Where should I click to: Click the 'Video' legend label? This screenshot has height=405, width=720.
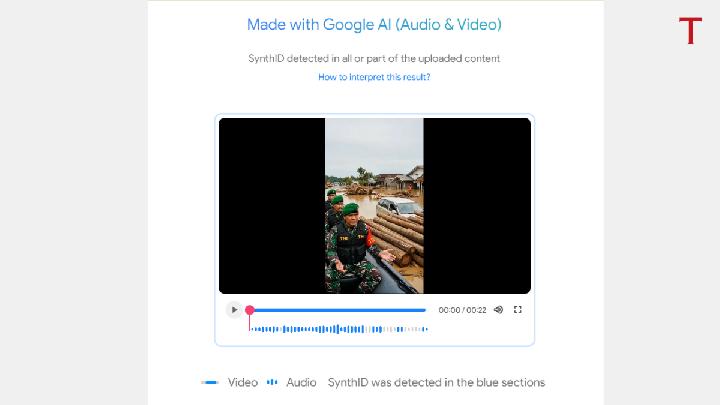[242, 382]
